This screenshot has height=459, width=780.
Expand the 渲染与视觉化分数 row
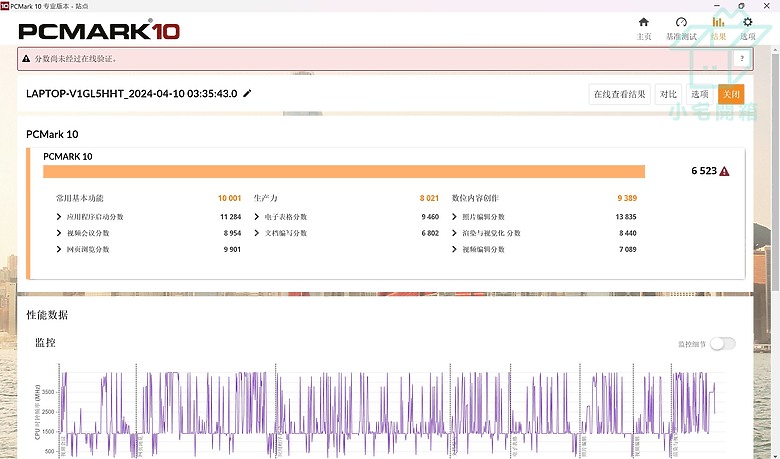(x=454, y=233)
